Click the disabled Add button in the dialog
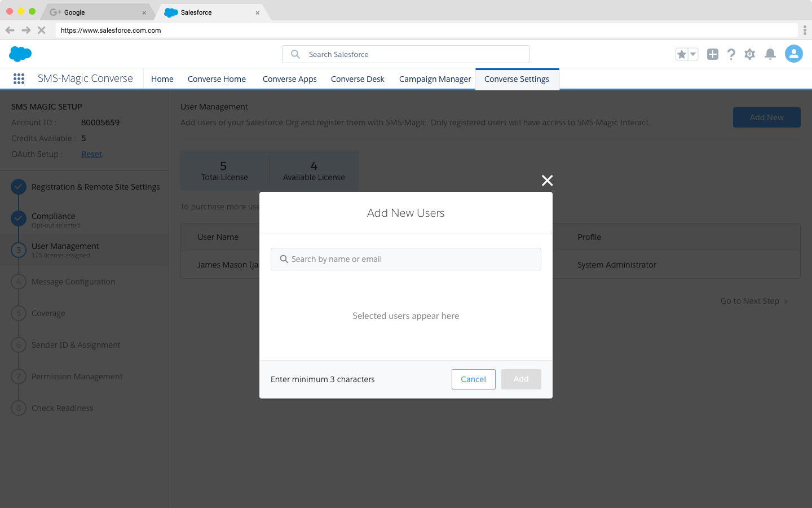The height and width of the screenshot is (508, 812). tap(521, 379)
